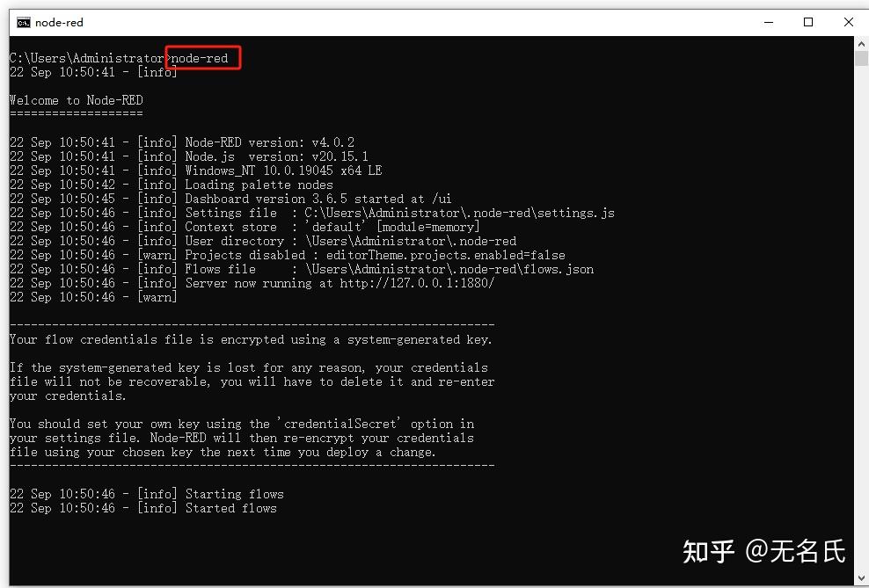This screenshot has height=588, width=869.
Task: Click the 'Starting flows' log line
Action: (x=146, y=494)
